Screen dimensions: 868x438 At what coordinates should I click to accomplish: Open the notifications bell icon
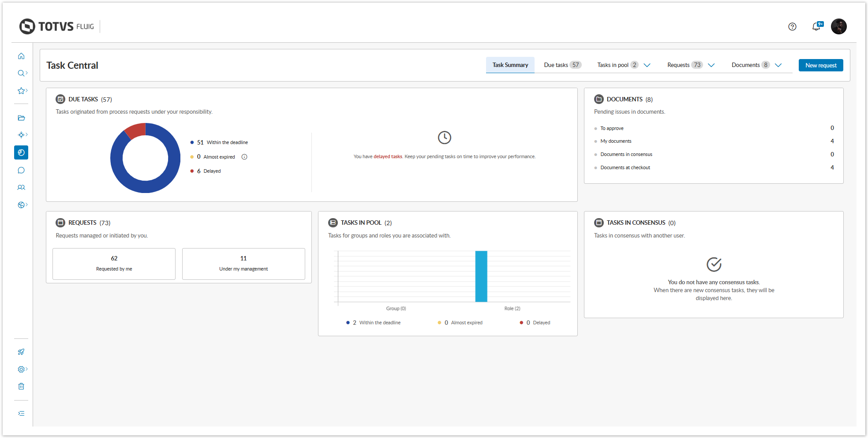(816, 27)
